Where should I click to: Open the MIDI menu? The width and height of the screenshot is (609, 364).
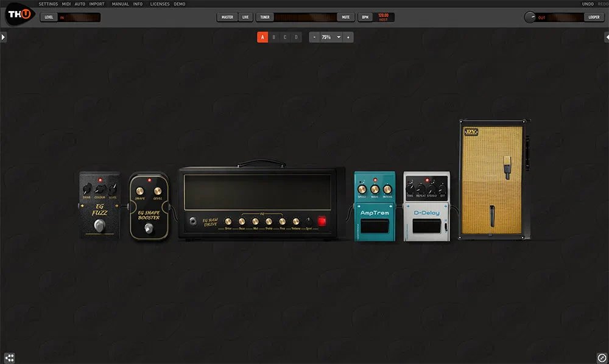pyautogui.click(x=66, y=4)
